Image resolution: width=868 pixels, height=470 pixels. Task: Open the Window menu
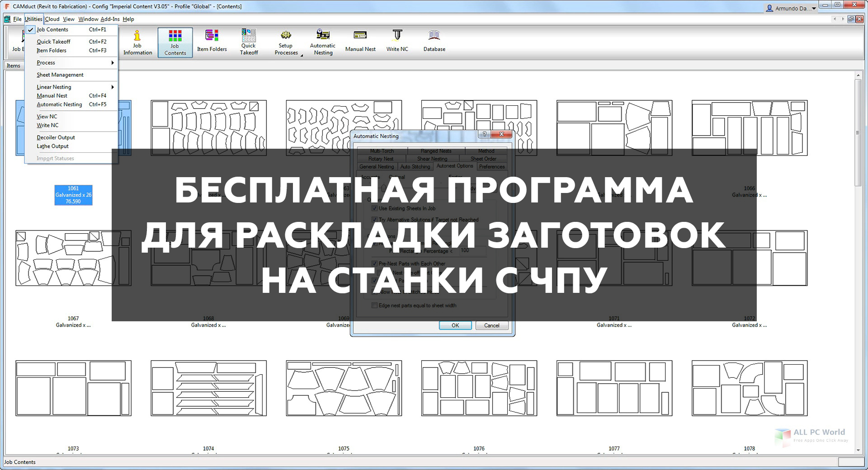(88, 19)
